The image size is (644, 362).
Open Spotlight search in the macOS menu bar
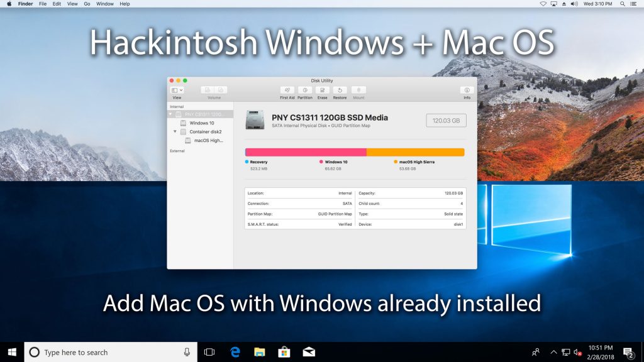coord(622,4)
